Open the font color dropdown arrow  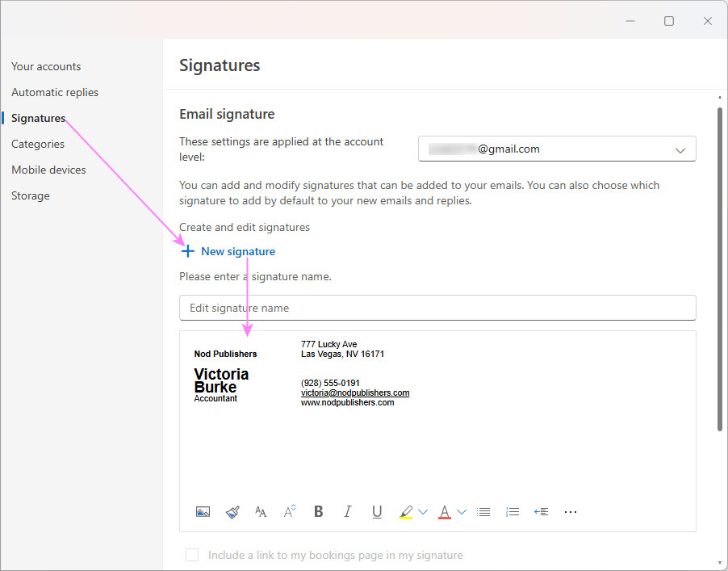point(462,512)
